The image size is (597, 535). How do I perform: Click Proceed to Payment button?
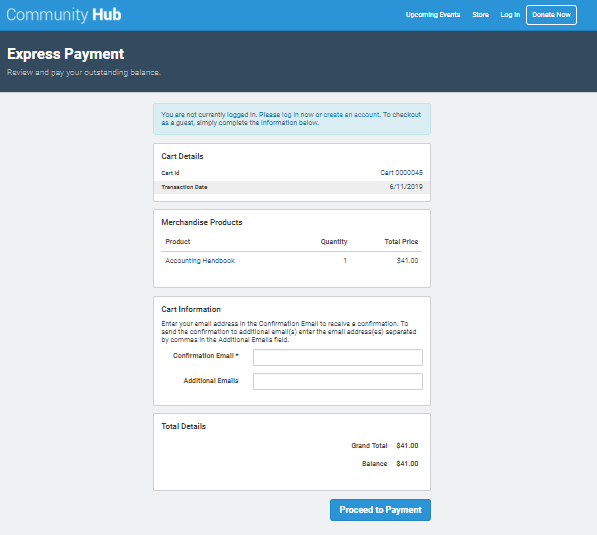click(380, 510)
